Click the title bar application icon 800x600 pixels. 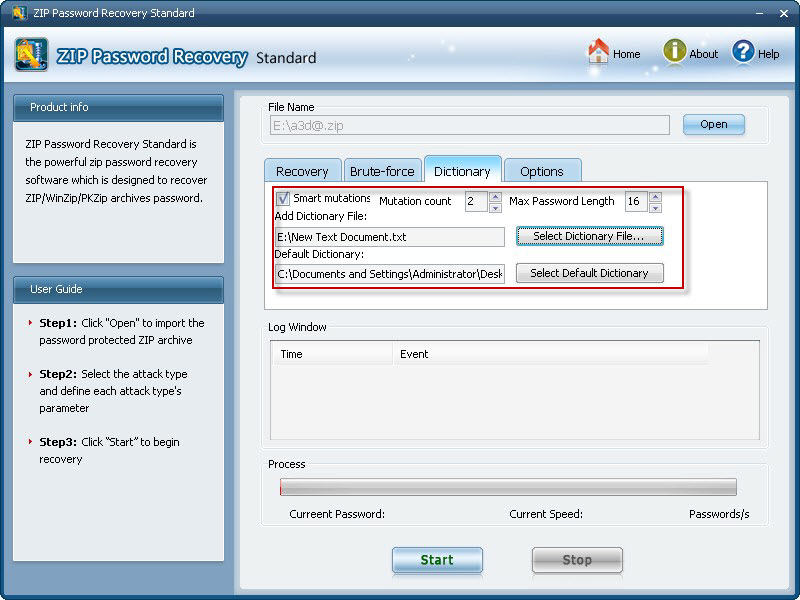point(19,12)
